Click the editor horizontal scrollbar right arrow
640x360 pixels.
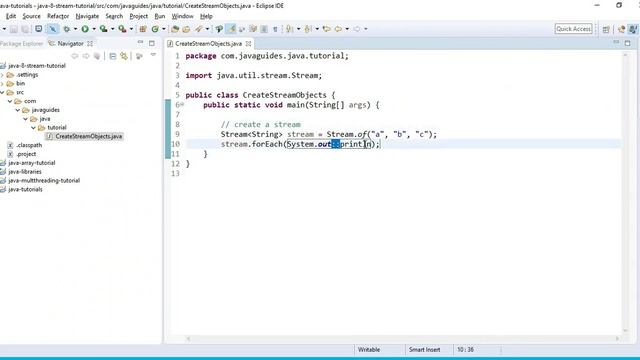coord(617,338)
